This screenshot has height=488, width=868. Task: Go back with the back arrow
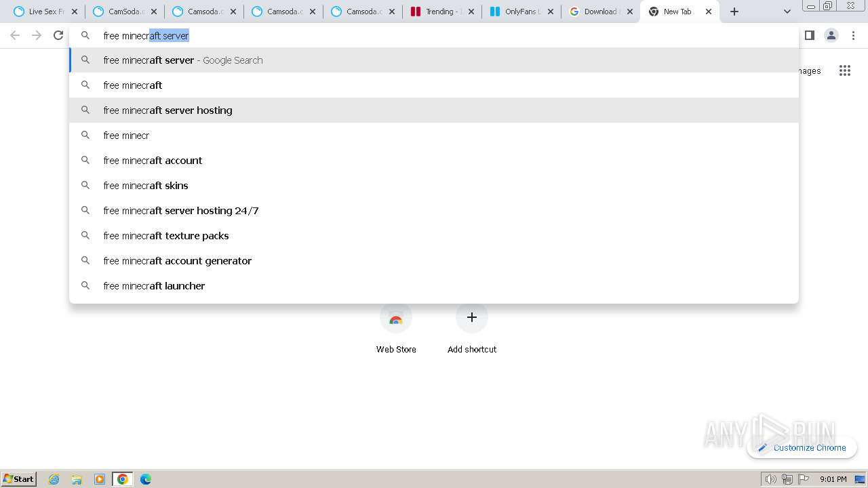15,35
